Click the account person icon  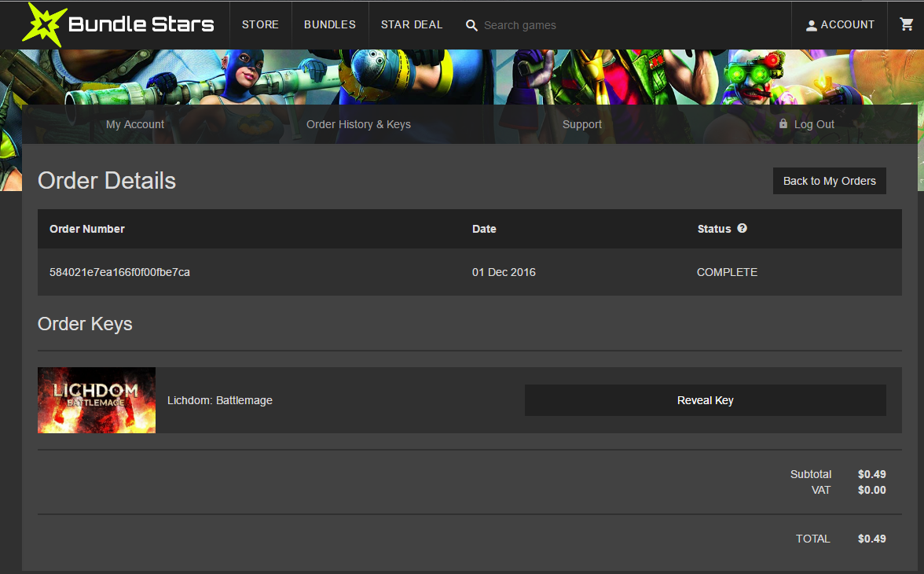click(812, 25)
